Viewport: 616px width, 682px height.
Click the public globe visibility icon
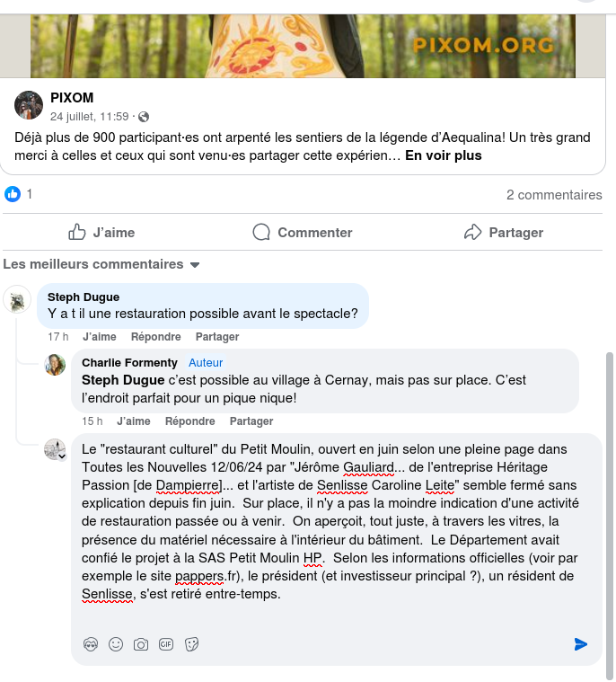point(144,117)
